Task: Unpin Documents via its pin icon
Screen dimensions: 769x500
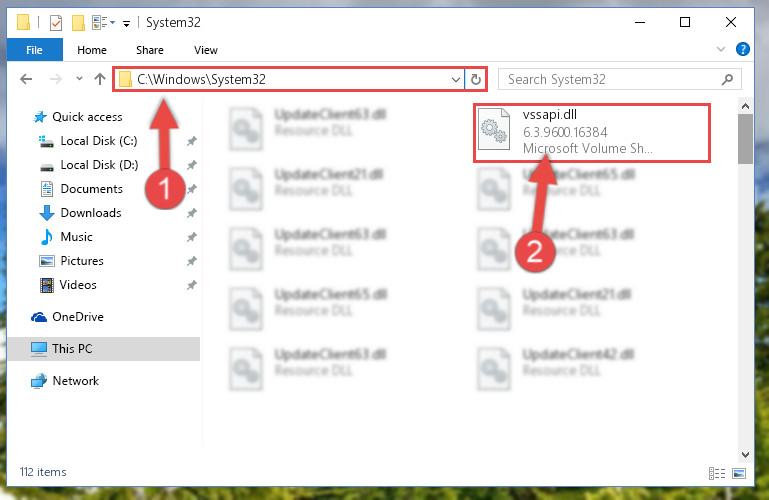Action: pyautogui.click(x=192, y=189)
